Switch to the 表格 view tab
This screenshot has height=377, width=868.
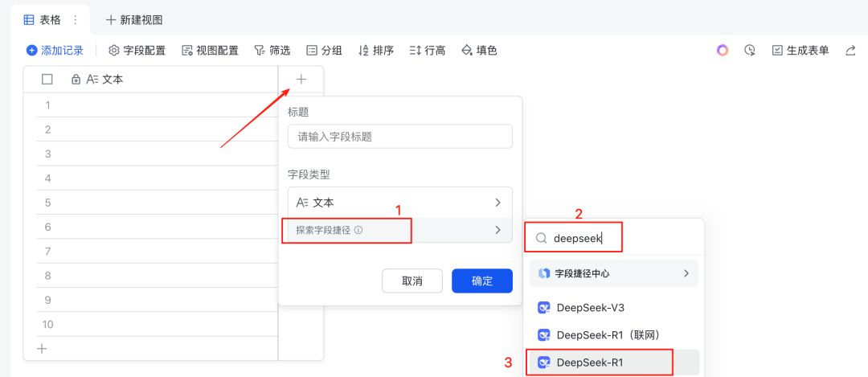click(51, 20)
